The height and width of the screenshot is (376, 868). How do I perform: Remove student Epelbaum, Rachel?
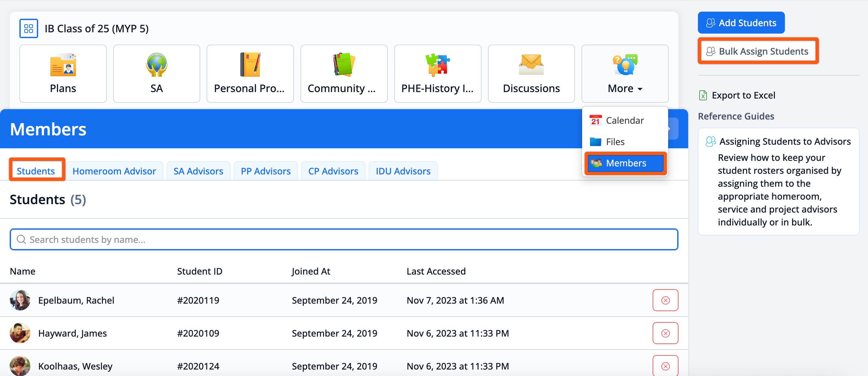coord(665,300)
